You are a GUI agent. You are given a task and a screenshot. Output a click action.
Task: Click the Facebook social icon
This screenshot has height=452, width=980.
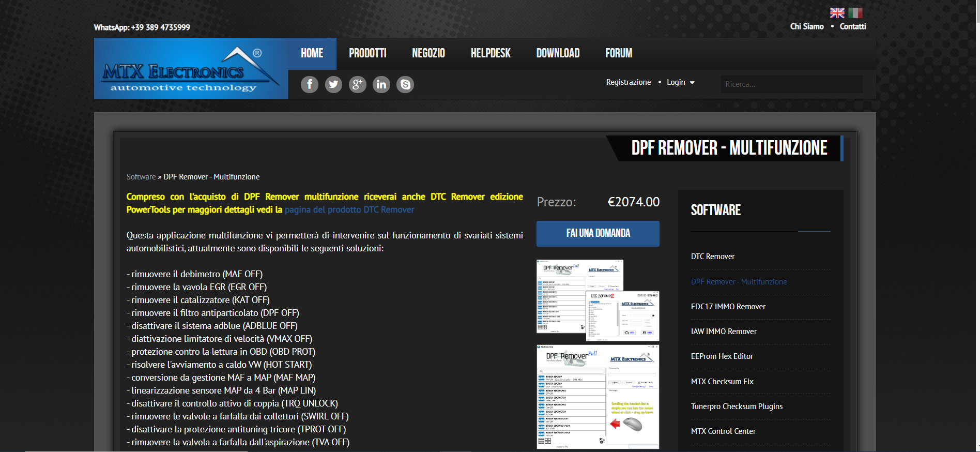(309, 84)
